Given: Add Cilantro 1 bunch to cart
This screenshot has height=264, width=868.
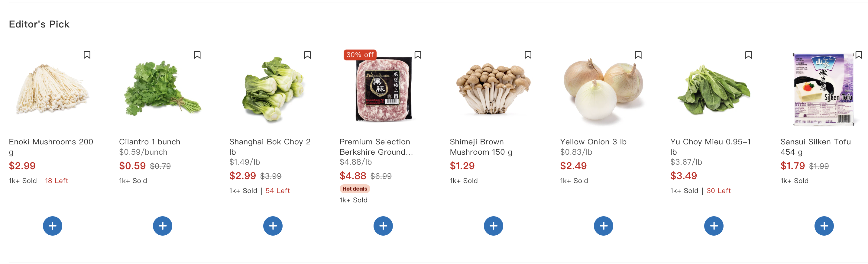Looking at the screenshot, I should click(162, 226).
